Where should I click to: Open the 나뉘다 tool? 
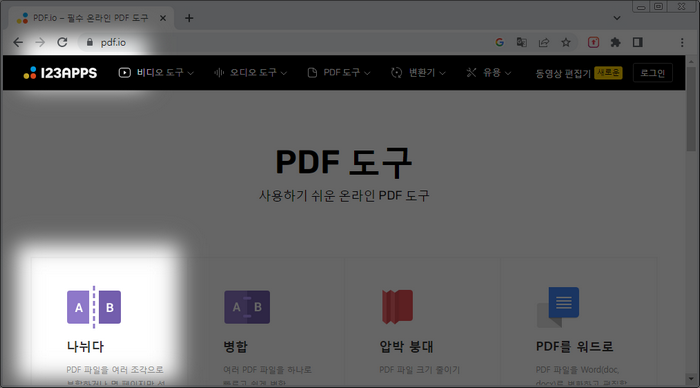pyautogui.click(x=85, y=346)
